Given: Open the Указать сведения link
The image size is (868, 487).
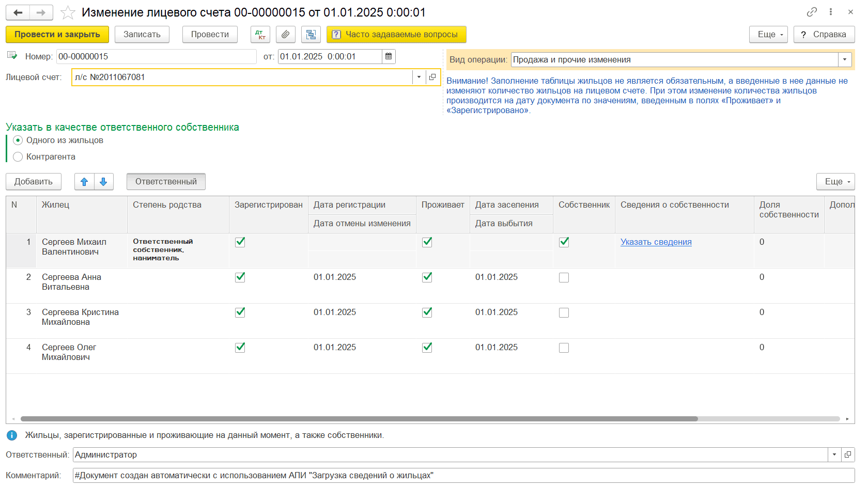Looking at the screenshot, I should [x=656, y=242].
